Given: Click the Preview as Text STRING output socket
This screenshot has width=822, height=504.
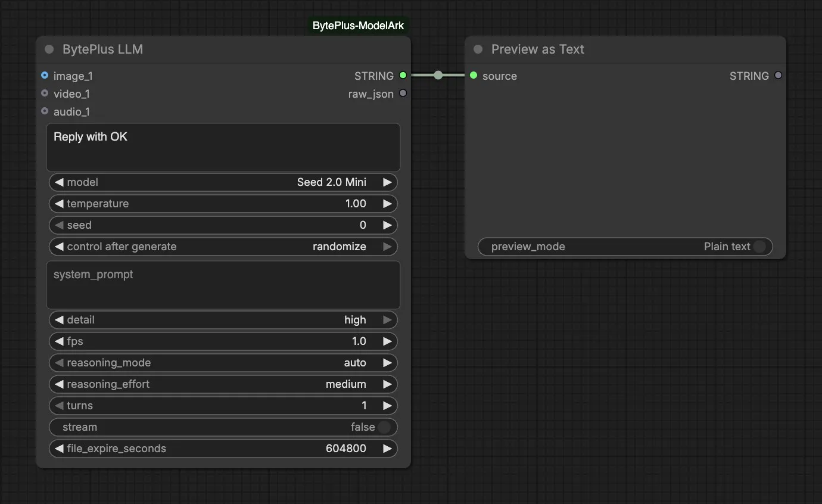Looking at the screenshot, I should (x=778, y=76).
